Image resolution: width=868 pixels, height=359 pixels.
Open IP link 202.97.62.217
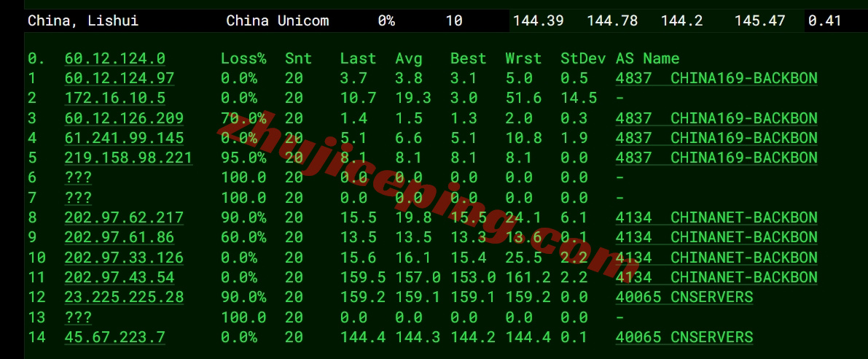(x=124, y=217)
